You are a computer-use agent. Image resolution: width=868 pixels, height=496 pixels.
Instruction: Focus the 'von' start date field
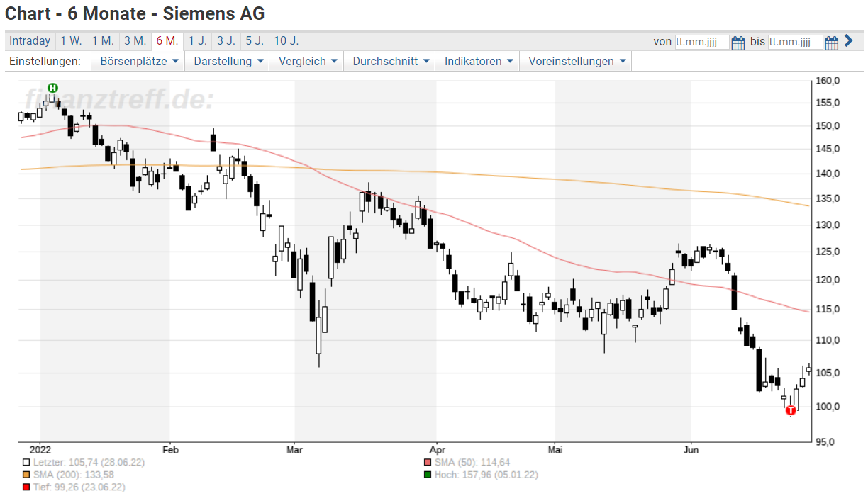click(x=702, y=42)
